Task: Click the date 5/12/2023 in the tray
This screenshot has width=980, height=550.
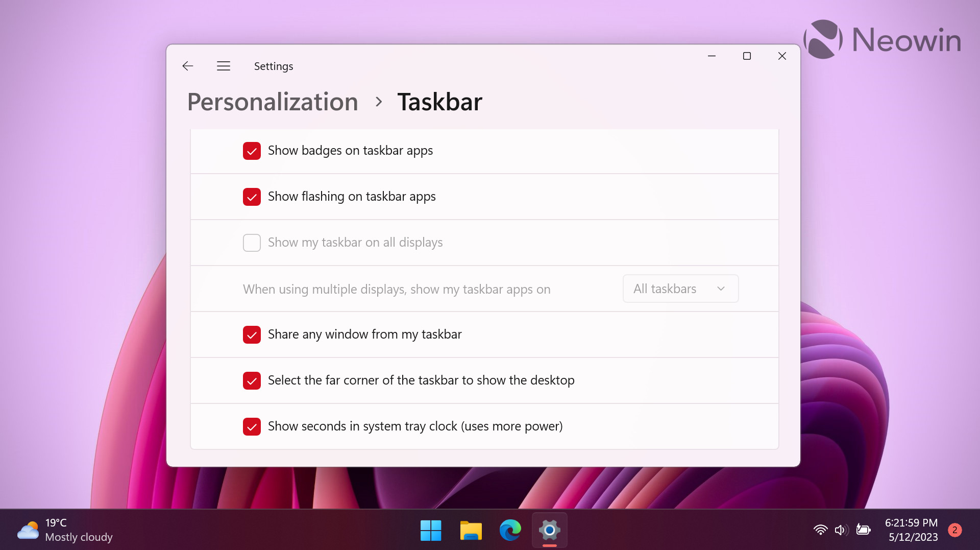Action: click(913, 537)
